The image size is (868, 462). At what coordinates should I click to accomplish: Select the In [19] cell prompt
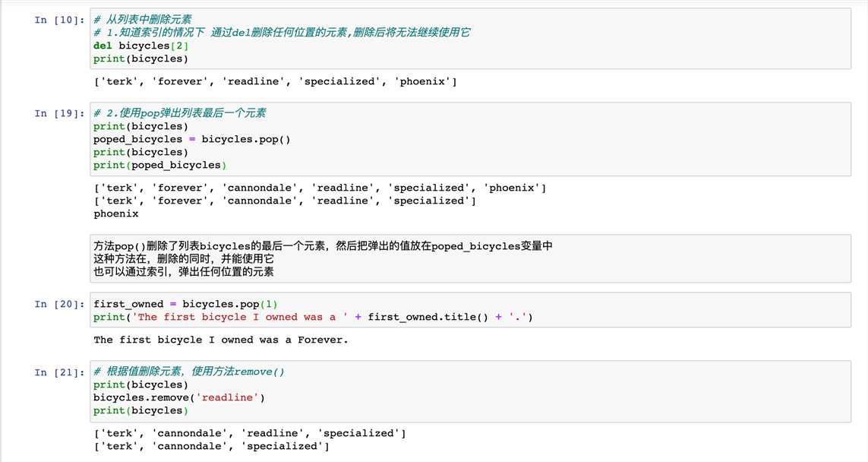coord(59,113)
